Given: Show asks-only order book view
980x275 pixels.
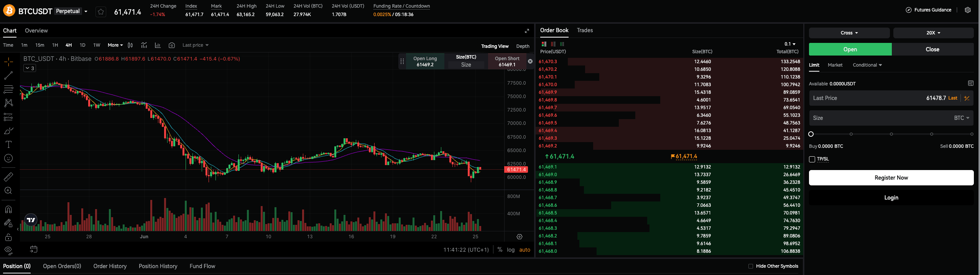Looking at the screenshot, I should point(553,44).
